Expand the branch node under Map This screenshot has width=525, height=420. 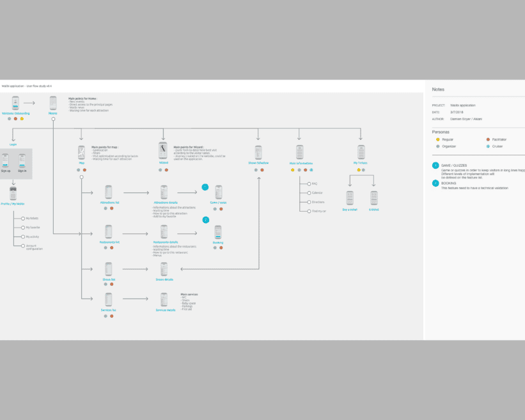[x=82, y=177]
